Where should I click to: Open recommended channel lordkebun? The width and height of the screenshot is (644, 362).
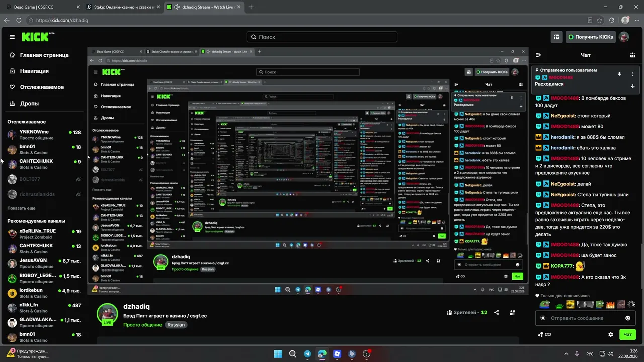coord(44,293)
